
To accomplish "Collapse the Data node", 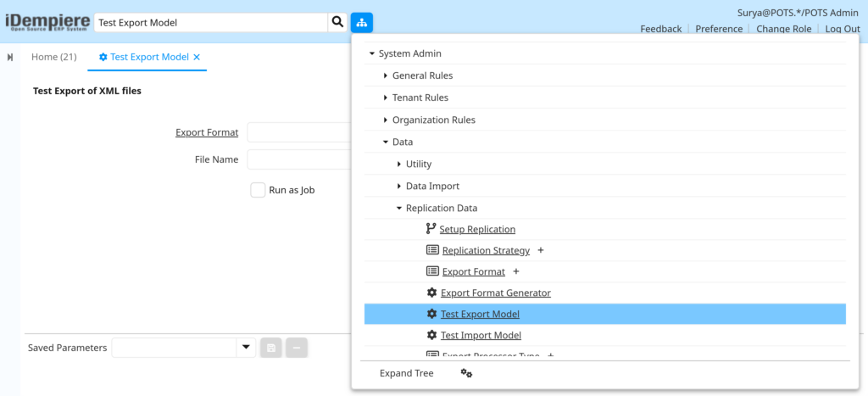I will click(386, 142).
